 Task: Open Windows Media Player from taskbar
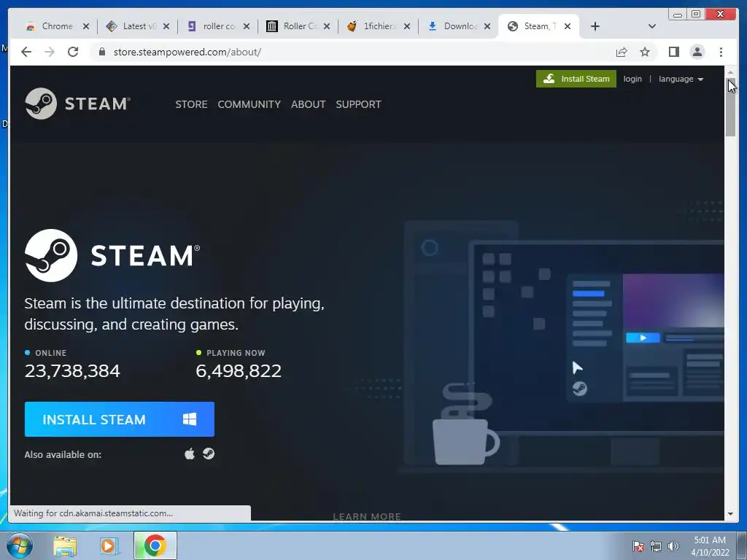coord(109,546)
